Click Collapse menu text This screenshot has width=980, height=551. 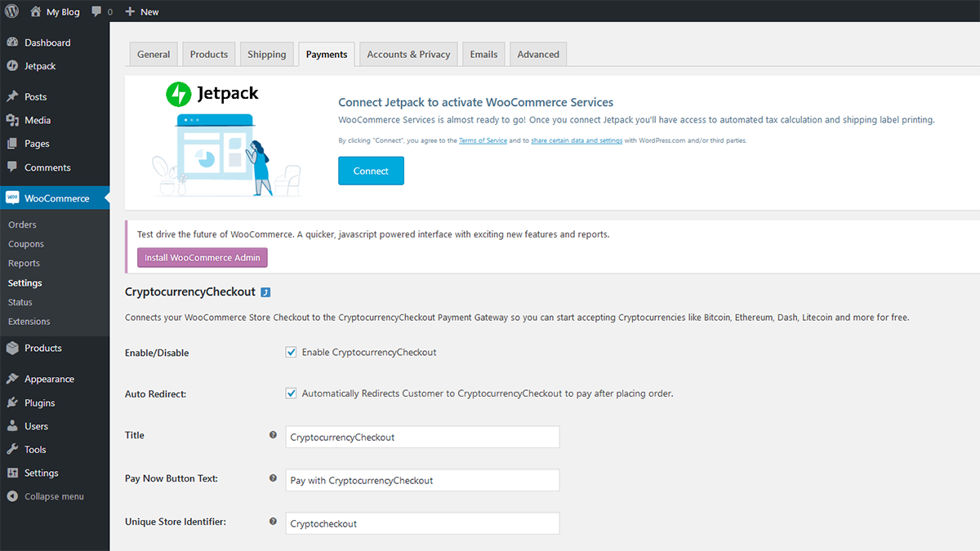click(x=54, y=496)
